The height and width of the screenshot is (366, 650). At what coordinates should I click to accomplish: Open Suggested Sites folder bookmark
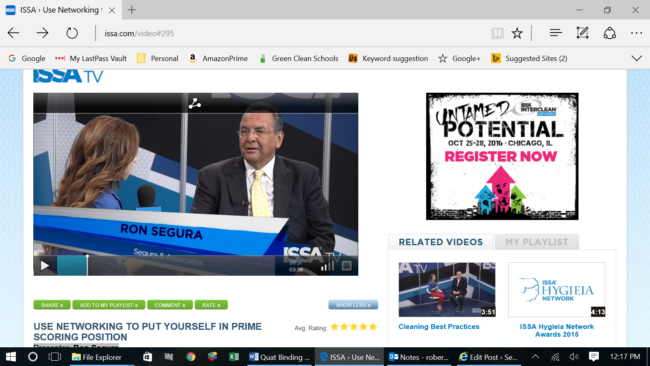(x=529, y=58)
